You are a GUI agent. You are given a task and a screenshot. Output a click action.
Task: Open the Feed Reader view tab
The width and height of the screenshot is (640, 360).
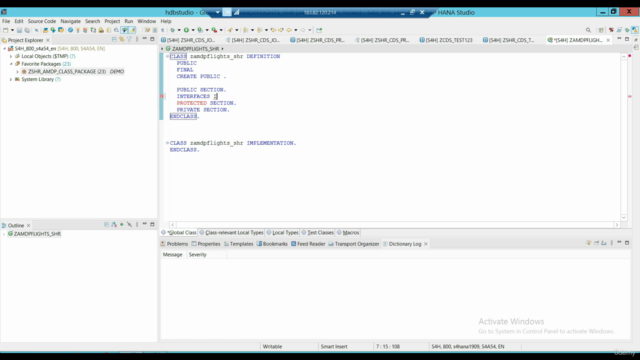(x=308, y=244)
